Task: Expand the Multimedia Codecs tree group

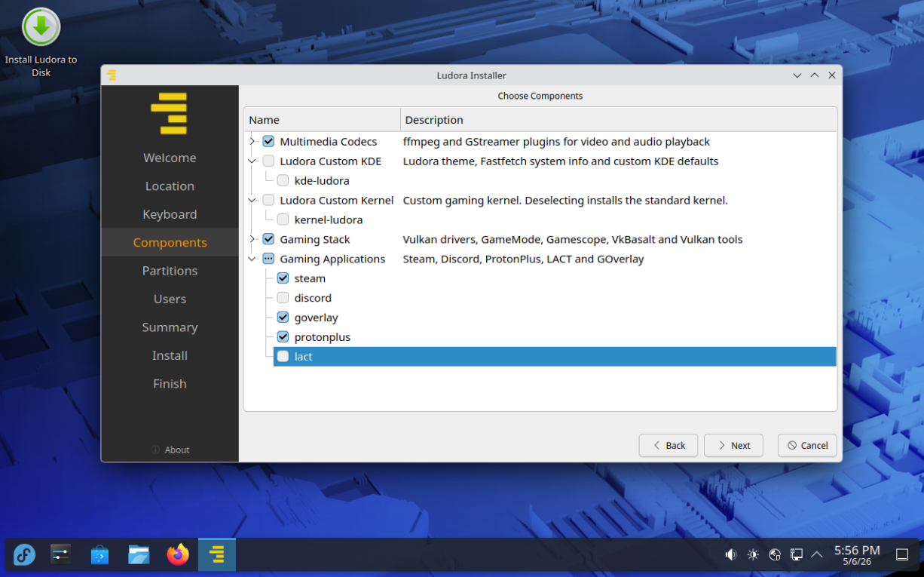Action: 252,141
